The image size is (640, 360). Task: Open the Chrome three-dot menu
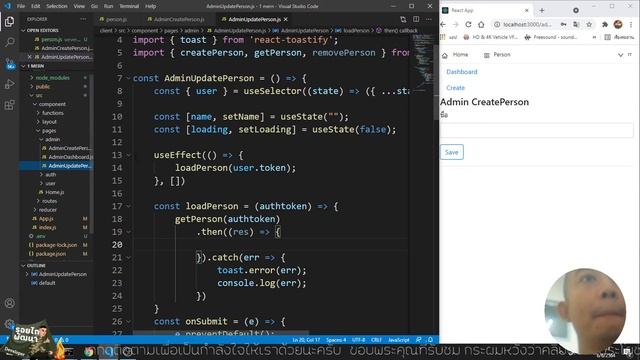tap(631, 24)
